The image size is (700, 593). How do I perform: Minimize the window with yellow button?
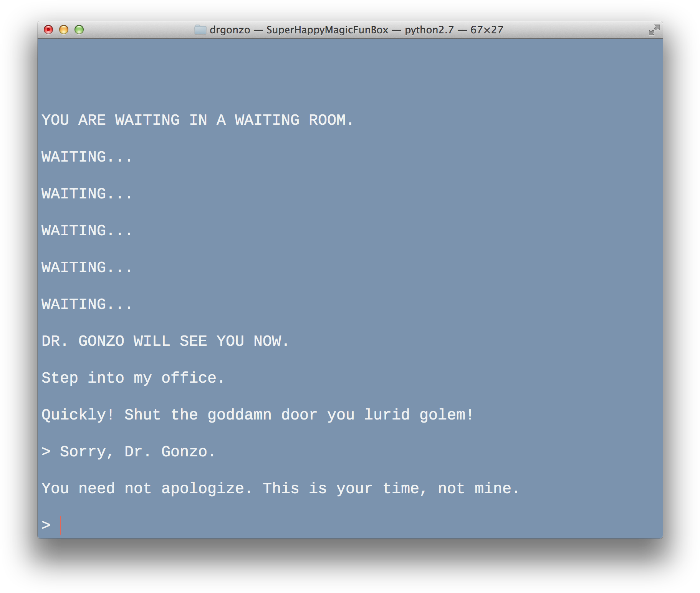tap(64, 30)
